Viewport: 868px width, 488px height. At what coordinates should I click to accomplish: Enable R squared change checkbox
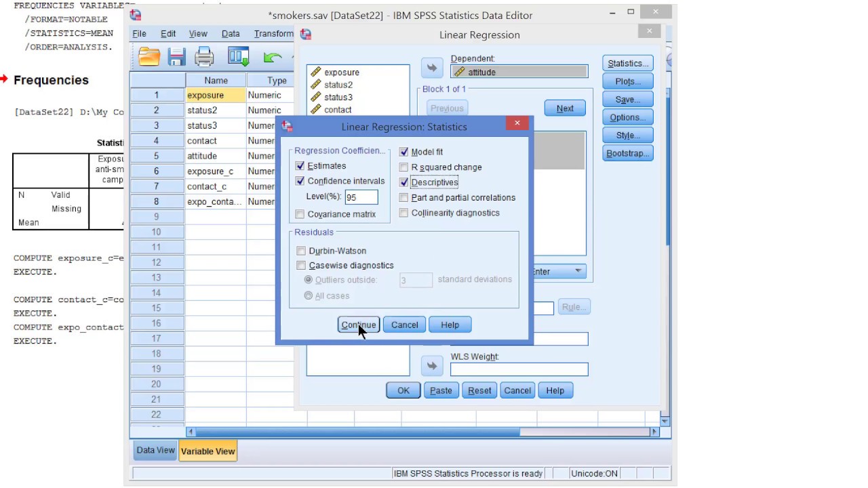click(x=404, y=167)
